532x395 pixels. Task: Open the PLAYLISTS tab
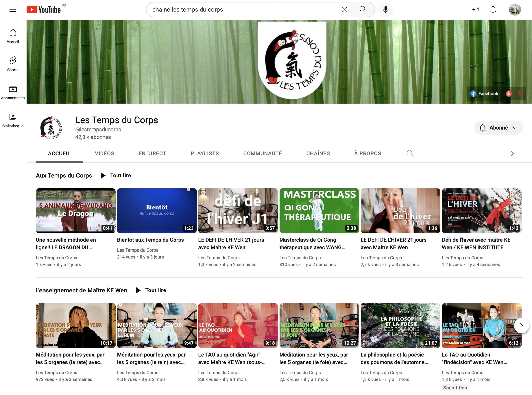click(204, 153)
